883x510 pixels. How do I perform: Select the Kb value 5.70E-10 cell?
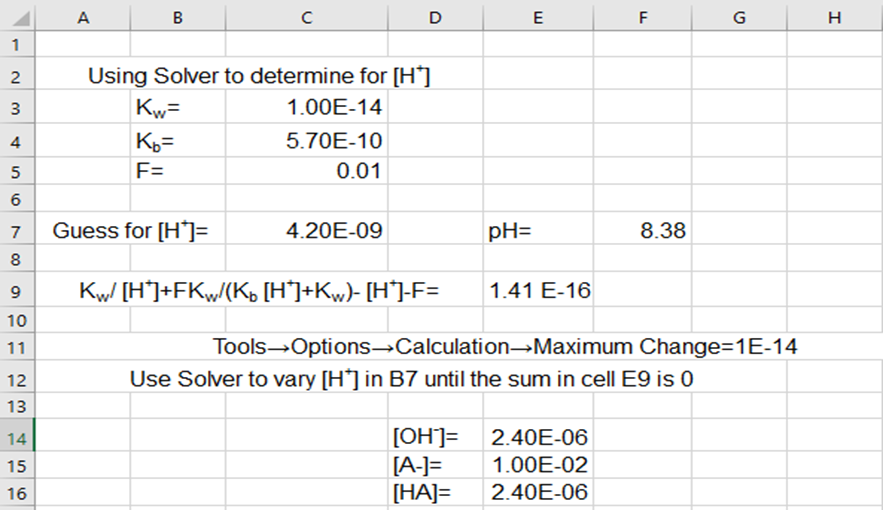point(334,140)
